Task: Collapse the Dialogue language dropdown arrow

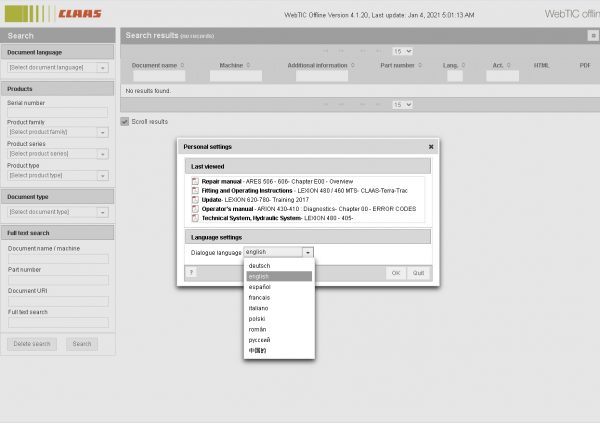Action: tap(308, 252)
